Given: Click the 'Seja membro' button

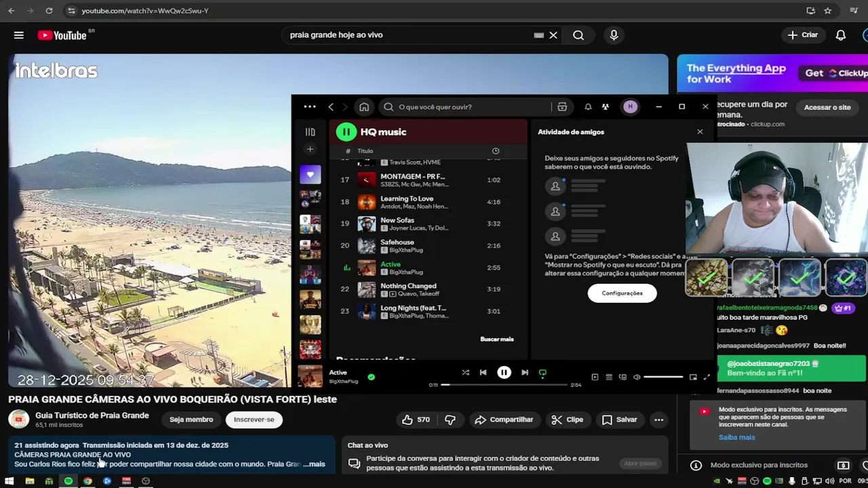Looking at the screenshot, I should point(191,420).
